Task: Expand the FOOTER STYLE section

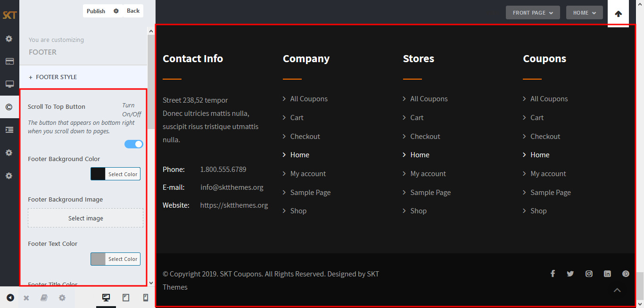Action: pos(56,77)
